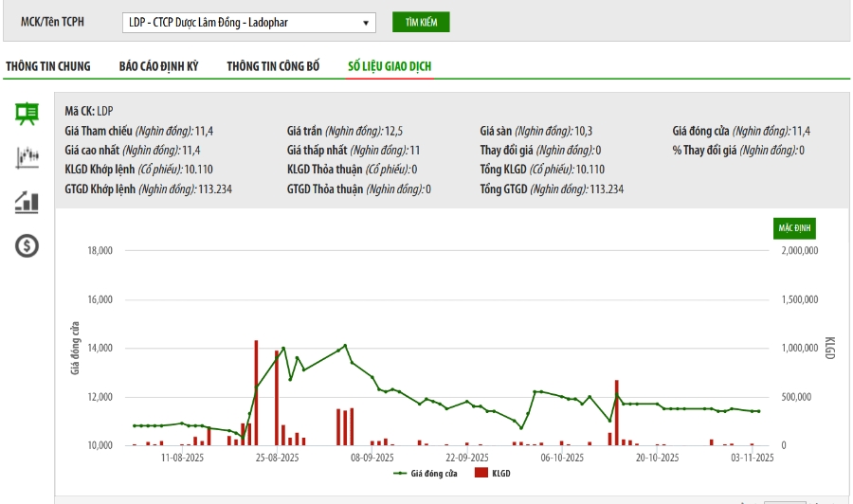Click the dollar coin icon

(27, 246)
